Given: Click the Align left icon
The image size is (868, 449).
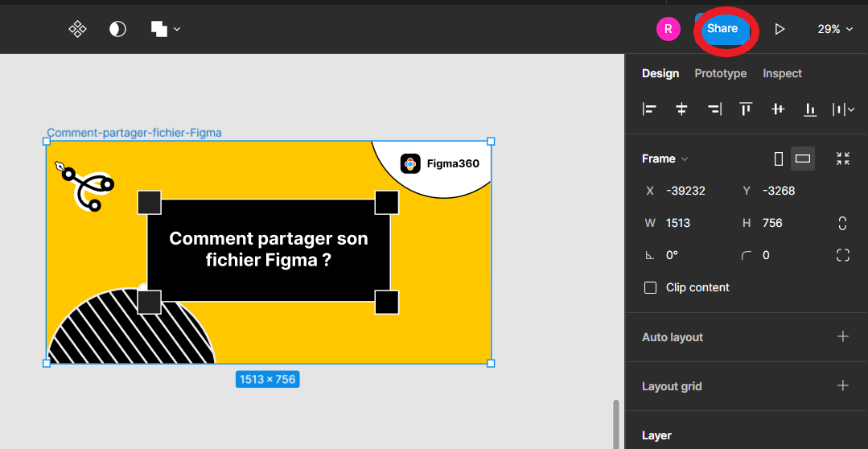Looking at the screenshot, I should [649, 109].
